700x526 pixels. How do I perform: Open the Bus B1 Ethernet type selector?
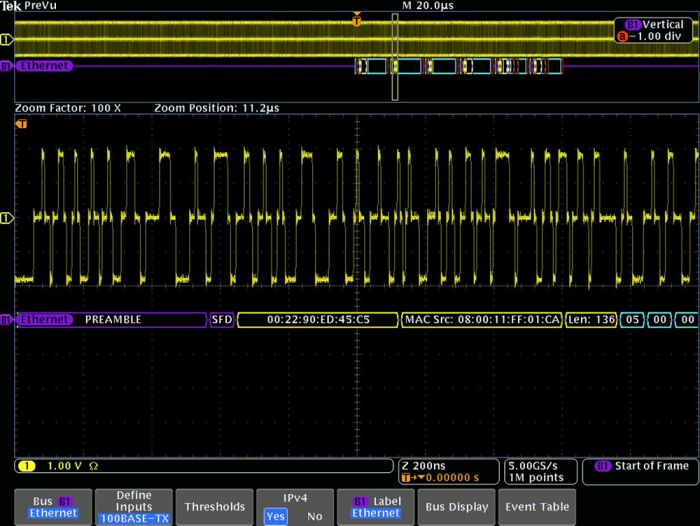(52, 506)
